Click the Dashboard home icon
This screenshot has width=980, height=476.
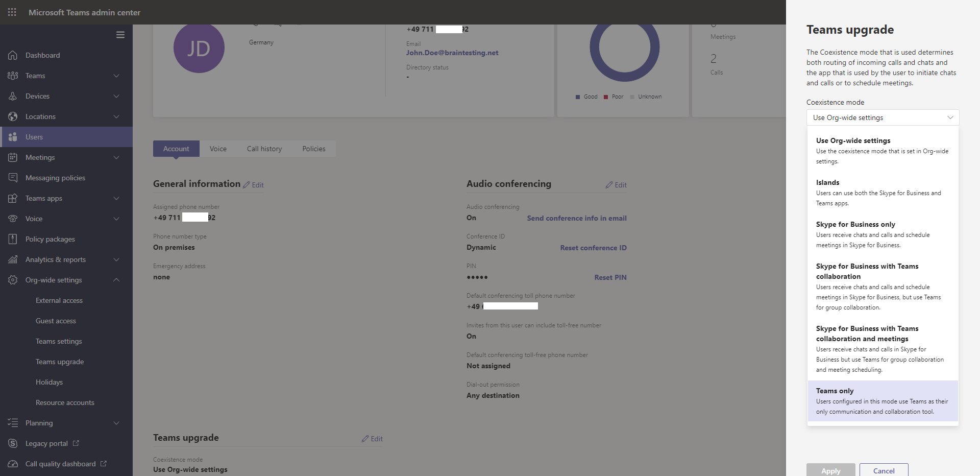tap(13, 55)
